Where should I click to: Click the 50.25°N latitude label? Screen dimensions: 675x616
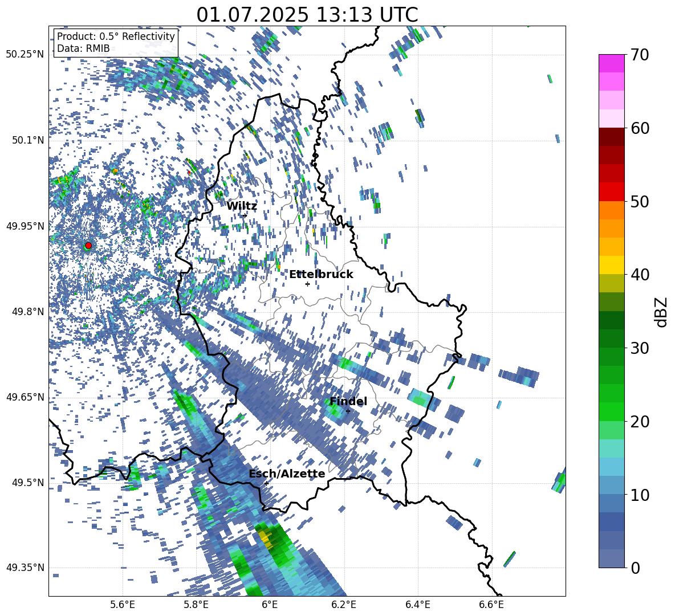(x=25, y=55)
